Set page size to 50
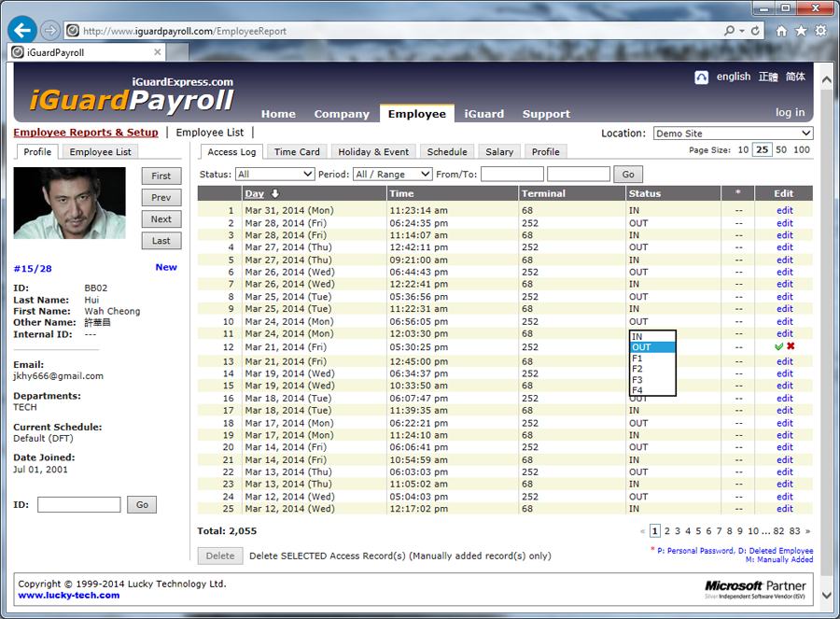Image resolution: width=840 pixels, height=619 pixels. click(781, 150)
